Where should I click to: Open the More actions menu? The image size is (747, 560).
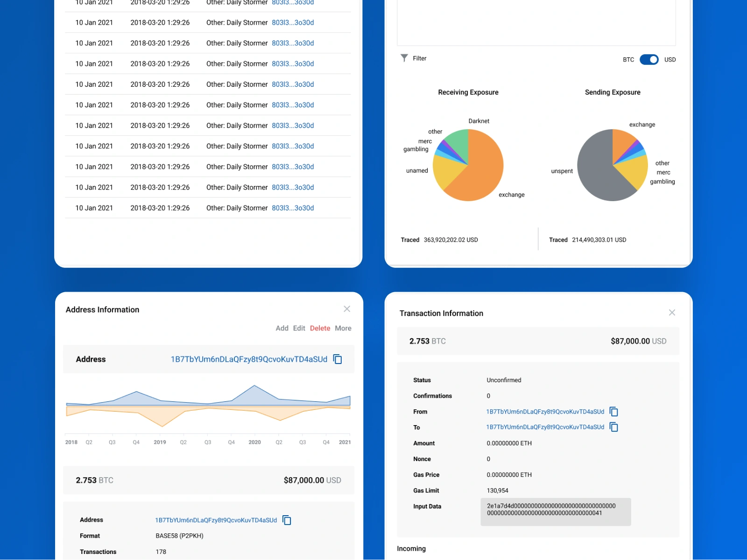coord(343,328)
